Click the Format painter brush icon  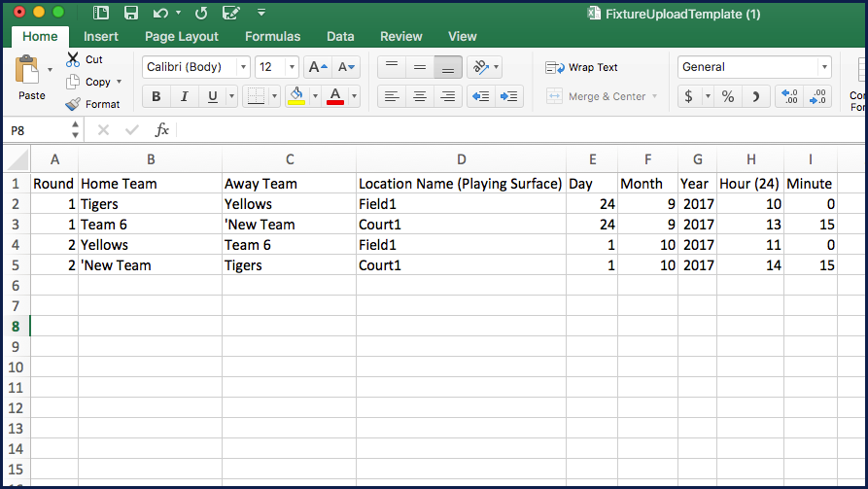point(73,104)
